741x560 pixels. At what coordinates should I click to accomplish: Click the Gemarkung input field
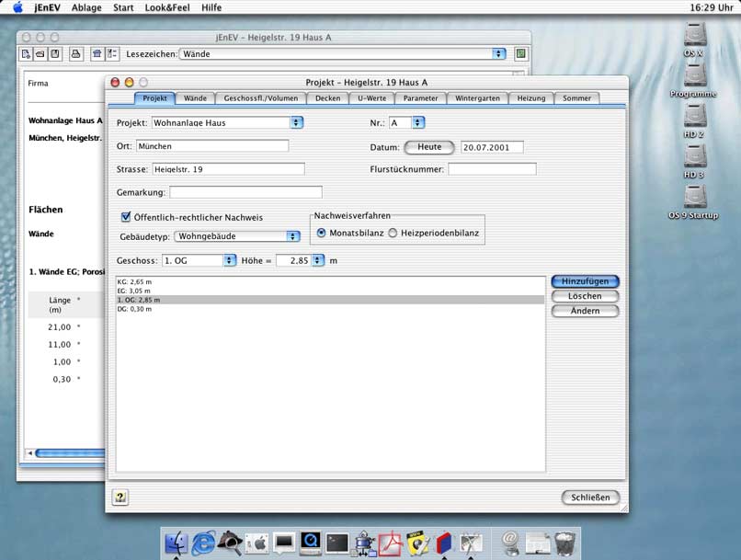click(245, 192)
